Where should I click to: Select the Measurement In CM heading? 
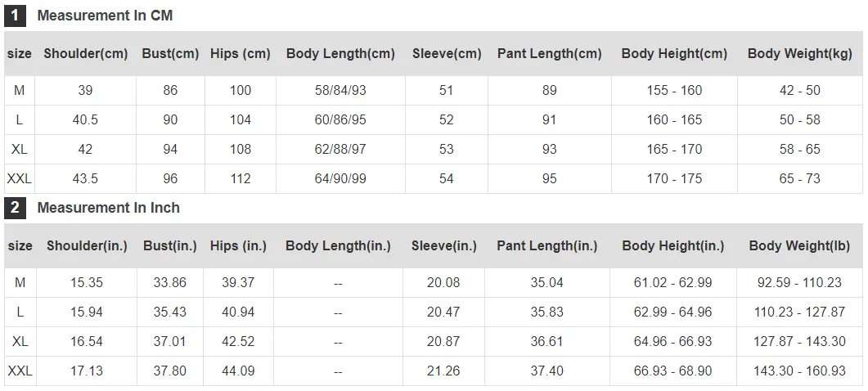tap(105, 16)
